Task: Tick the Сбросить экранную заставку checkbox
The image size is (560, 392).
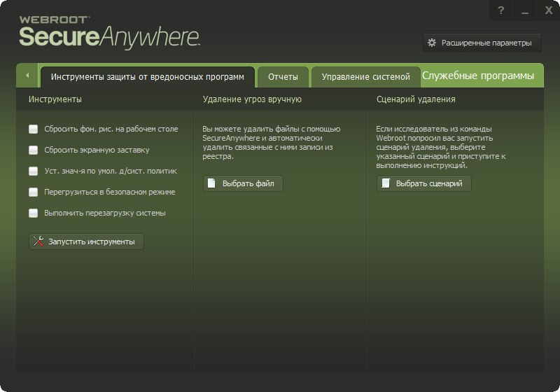Action: pyautogui.click(x=33, y=150)
